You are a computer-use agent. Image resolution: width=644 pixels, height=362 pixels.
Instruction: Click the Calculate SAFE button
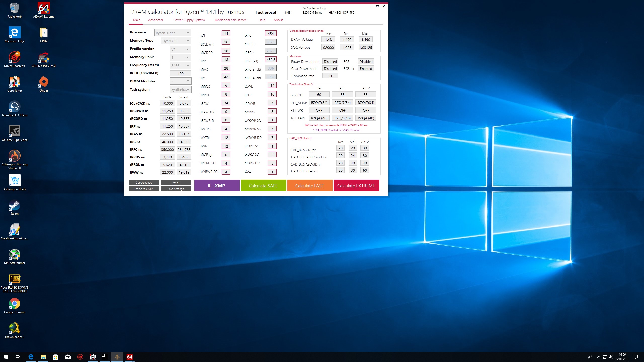click(263, 186)
